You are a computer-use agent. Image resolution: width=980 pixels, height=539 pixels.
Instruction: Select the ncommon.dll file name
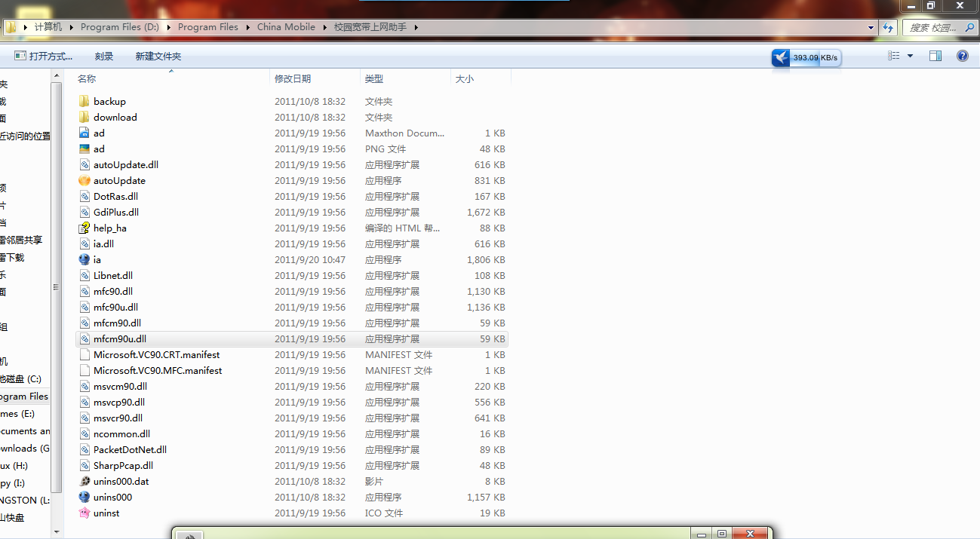click(122, 433)
